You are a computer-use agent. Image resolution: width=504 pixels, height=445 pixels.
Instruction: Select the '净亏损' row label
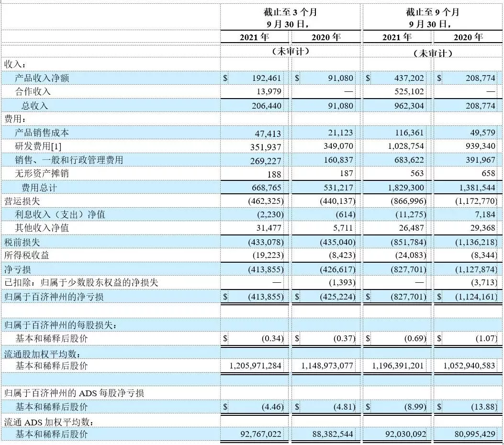tap(17, 269)
